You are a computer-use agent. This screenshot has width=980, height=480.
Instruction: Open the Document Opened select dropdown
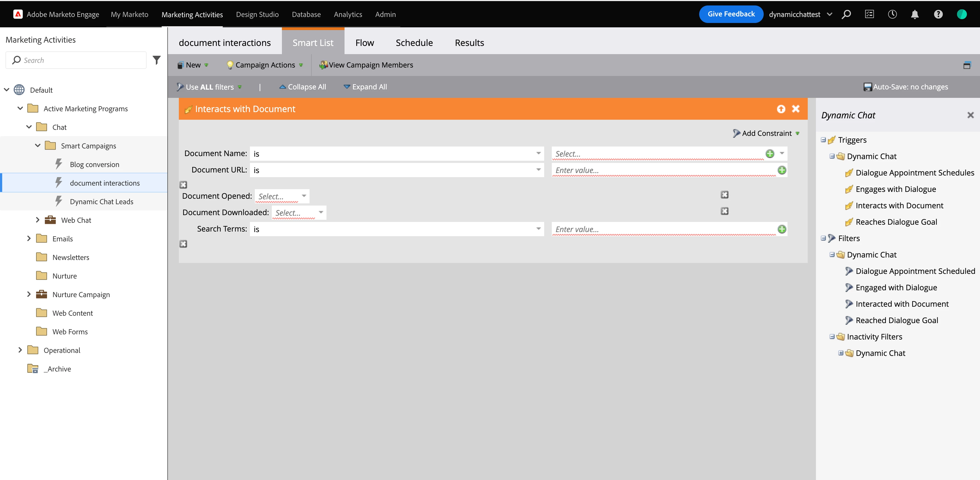pos(282,196)
